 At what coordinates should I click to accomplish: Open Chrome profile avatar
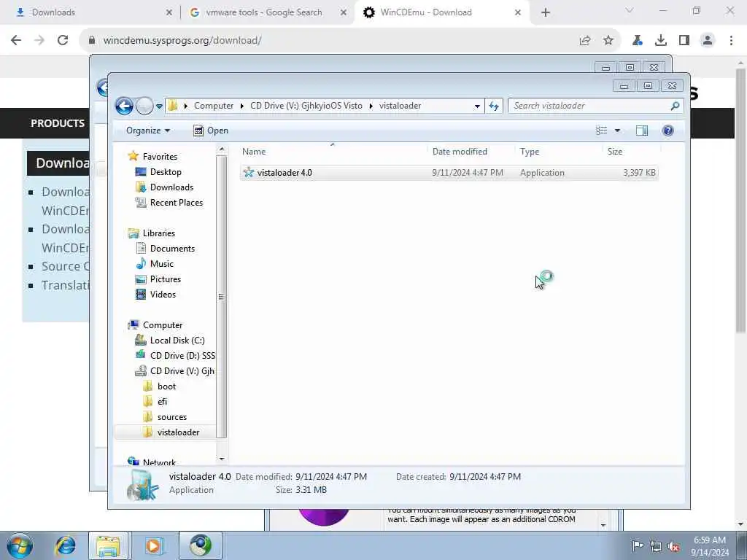coord(708,41)
